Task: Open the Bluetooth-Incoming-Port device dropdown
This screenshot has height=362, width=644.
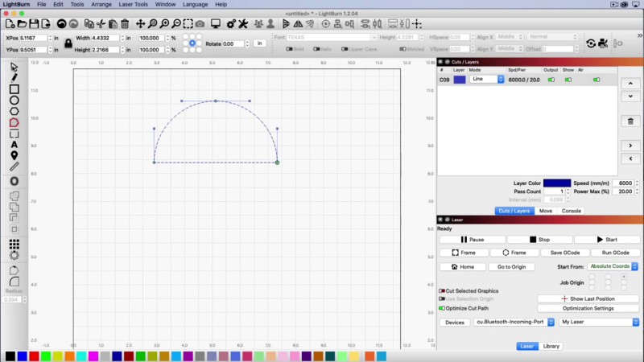Action: 514,322
